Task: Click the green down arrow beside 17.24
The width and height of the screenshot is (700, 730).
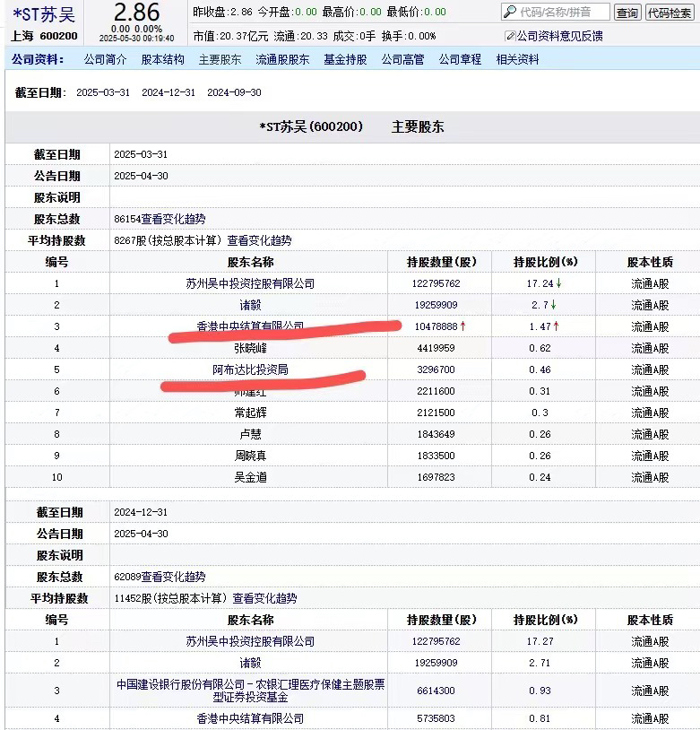Action: click(x=559, y=283)
